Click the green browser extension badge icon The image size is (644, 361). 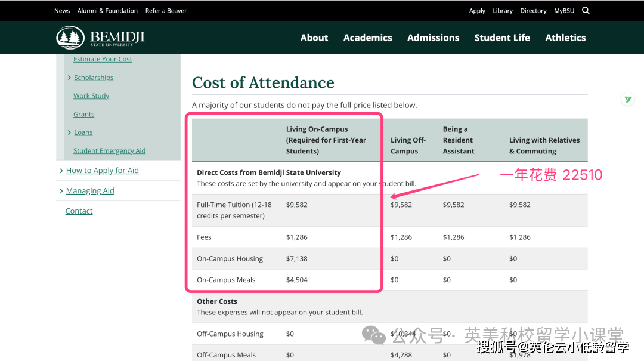[627, 100]
